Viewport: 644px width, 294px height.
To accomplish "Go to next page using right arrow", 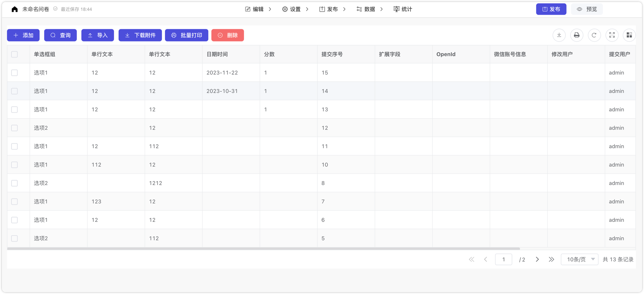I will tap(537, 259).
